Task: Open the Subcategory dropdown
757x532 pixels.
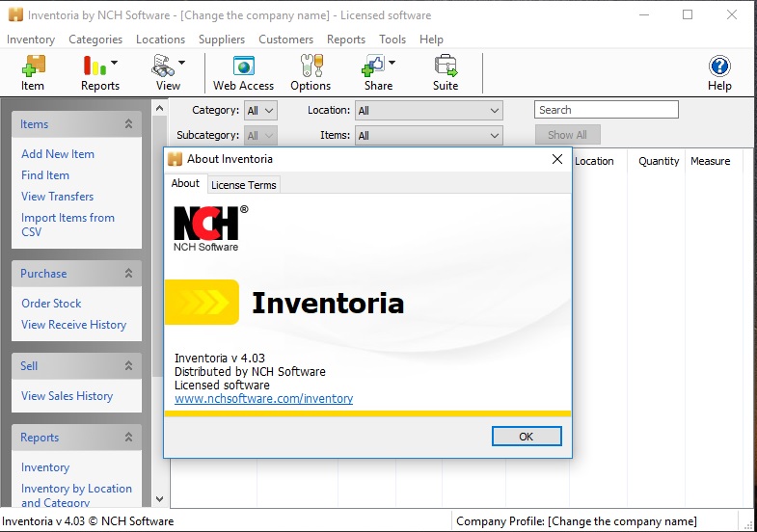Action: click(260, 136)
